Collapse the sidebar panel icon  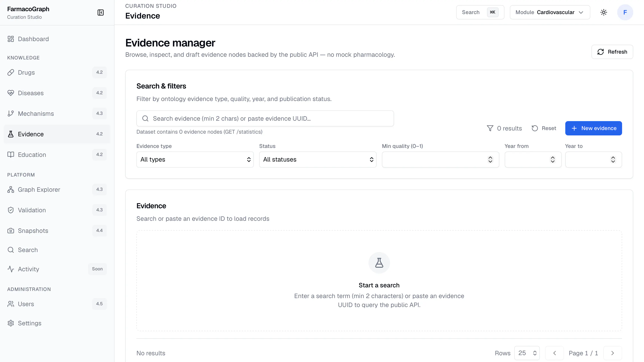point(100,13)
